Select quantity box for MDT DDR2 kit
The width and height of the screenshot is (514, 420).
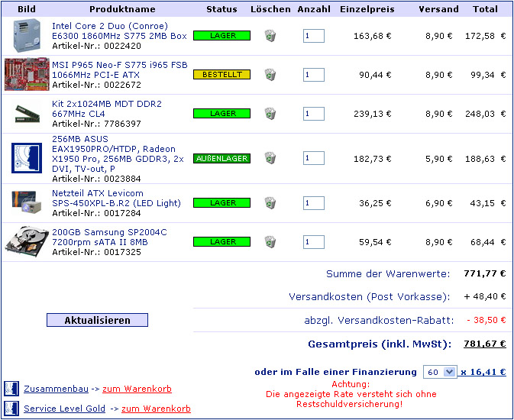click(314, 114)
